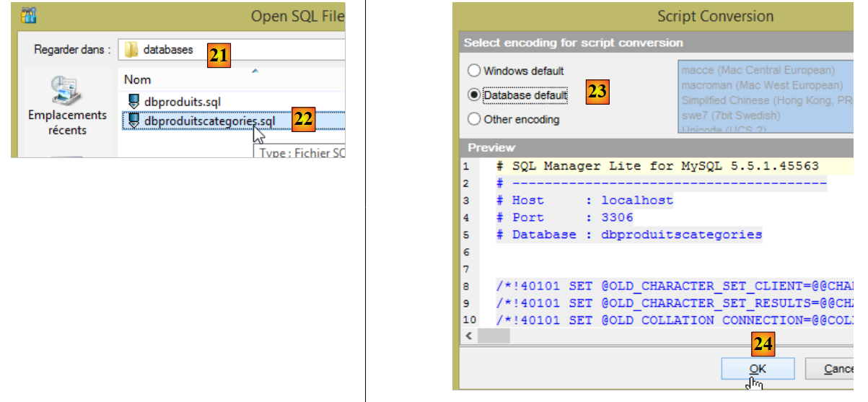The width and height of the screenshot is (868, 402).
Task: Click the preview left scroll arrow
Action: pos(470,336)
